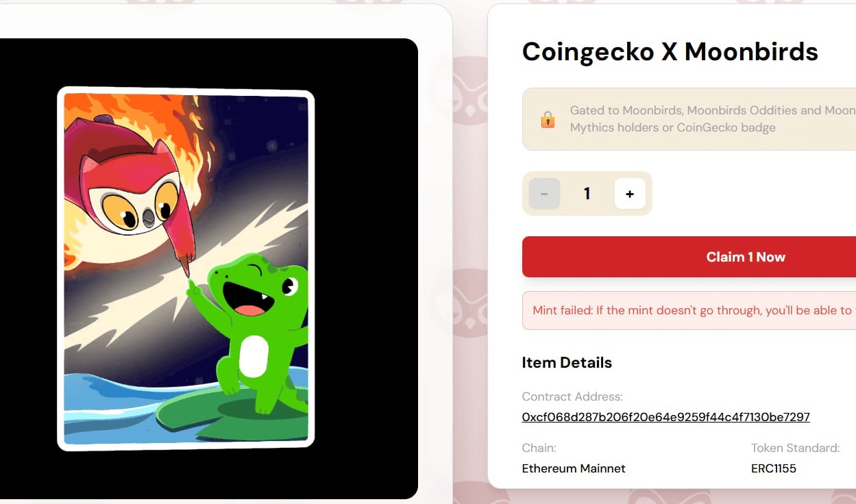This screenshot has width=856, height=504.
Task: Click the Item Details heading
Action: (567, 362)
